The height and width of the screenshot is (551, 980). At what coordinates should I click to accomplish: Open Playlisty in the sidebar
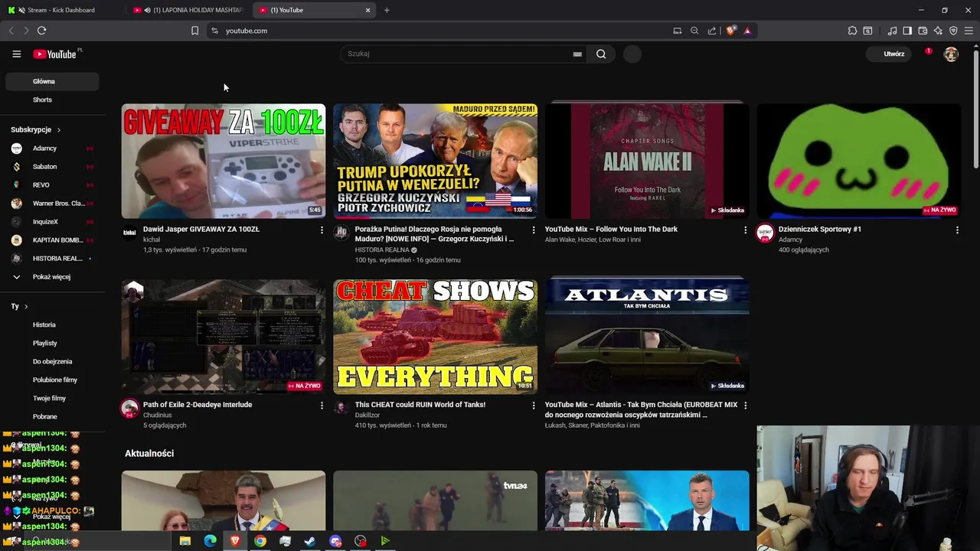point(52,343)
